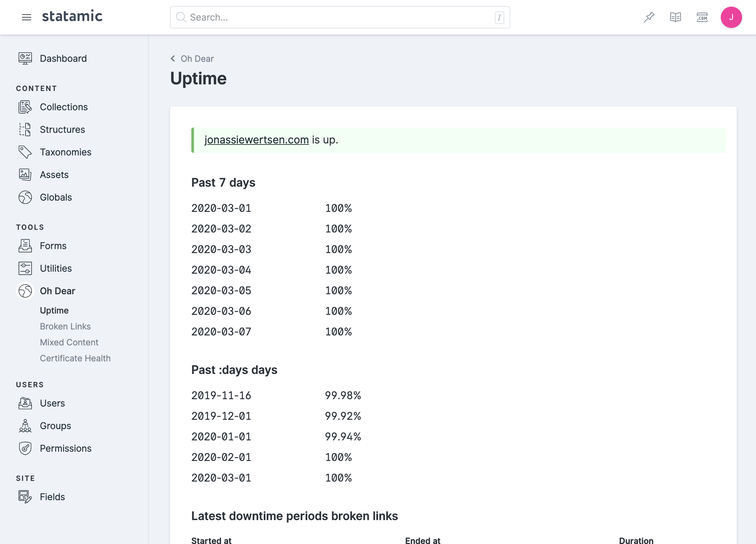Click the pin icon in the top bar

649,17
